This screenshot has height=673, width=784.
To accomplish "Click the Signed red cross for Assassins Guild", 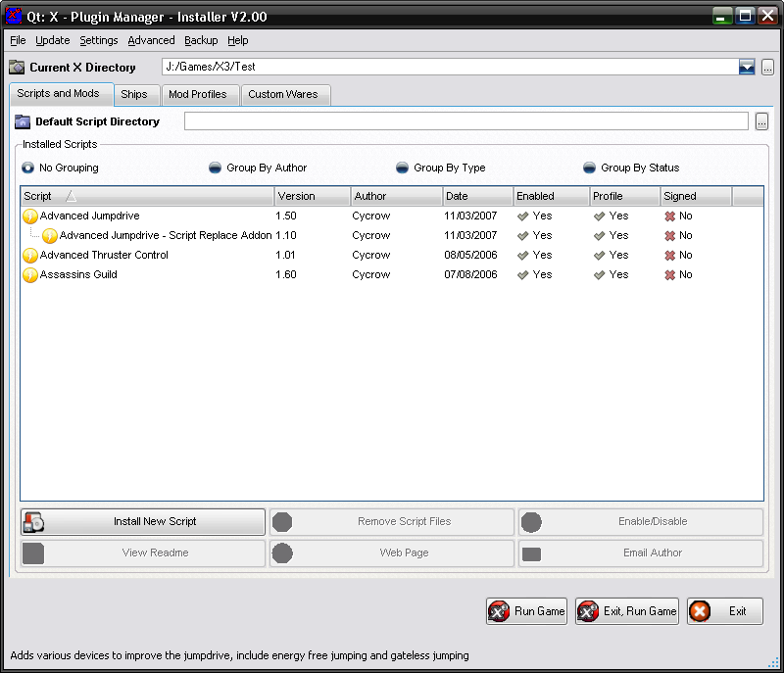I will pos(670,275).
